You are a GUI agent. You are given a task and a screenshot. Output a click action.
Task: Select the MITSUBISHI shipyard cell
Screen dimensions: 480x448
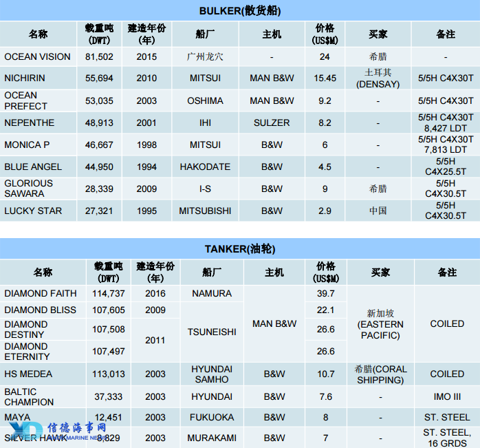point(205,211)
